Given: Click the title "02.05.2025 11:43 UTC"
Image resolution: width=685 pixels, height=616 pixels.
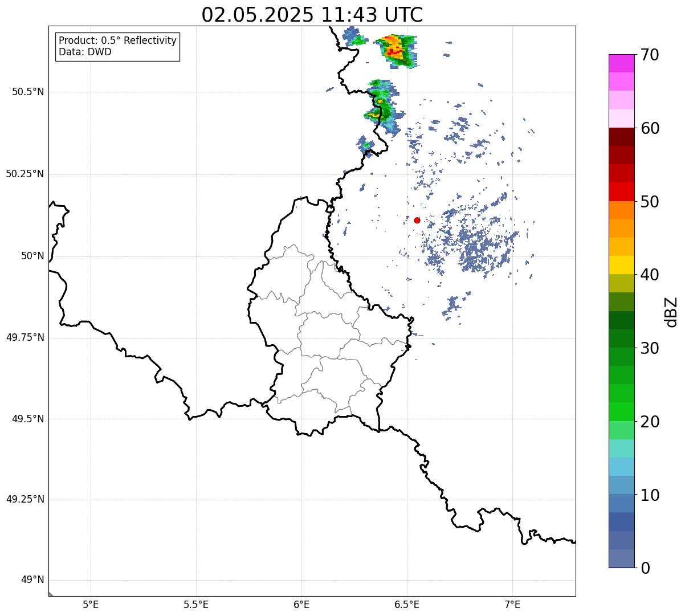Looking at the screenshot, I should coord(312,15).
